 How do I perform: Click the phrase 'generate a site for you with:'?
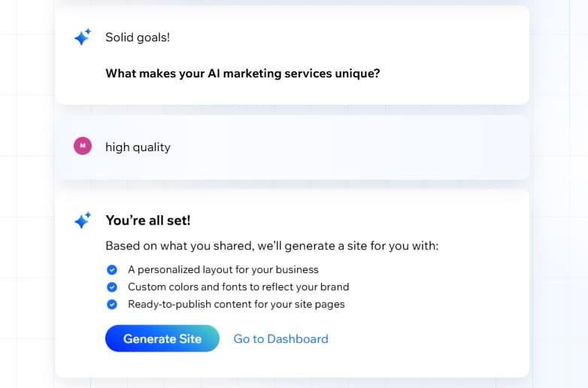point(362,246)
